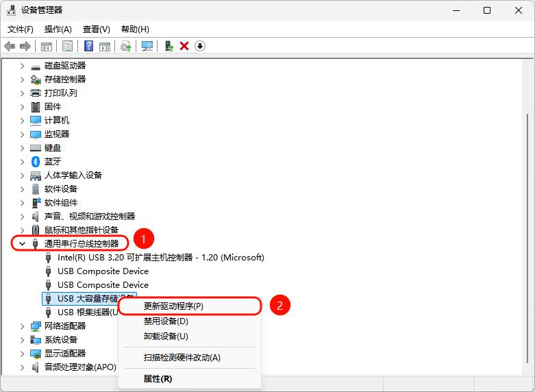
Task: Expand the 键盘 category arrow
Action: tap(22, 147)
